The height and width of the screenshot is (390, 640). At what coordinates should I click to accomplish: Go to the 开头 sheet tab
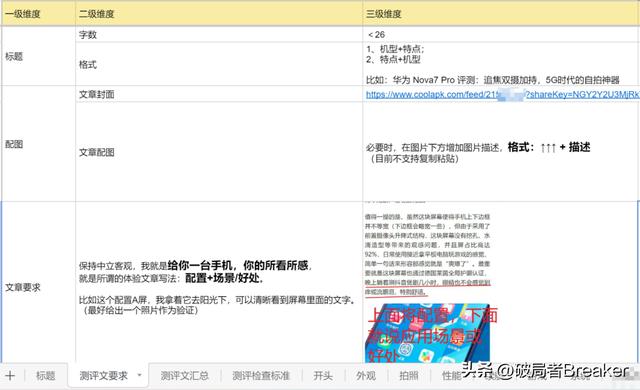(323, 375)
